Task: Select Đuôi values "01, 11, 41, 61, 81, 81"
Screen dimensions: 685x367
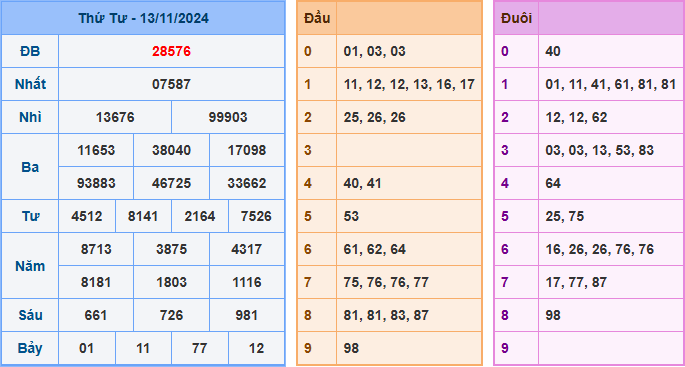Action: tap(611, 84)
